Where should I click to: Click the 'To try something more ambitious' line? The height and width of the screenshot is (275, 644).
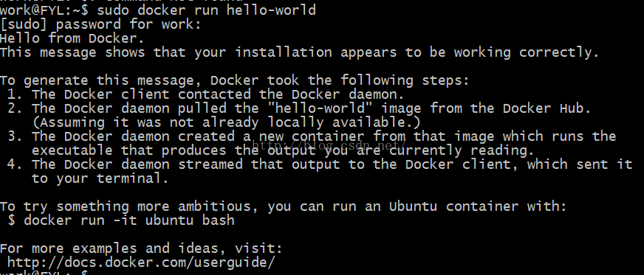click(284, 206)
